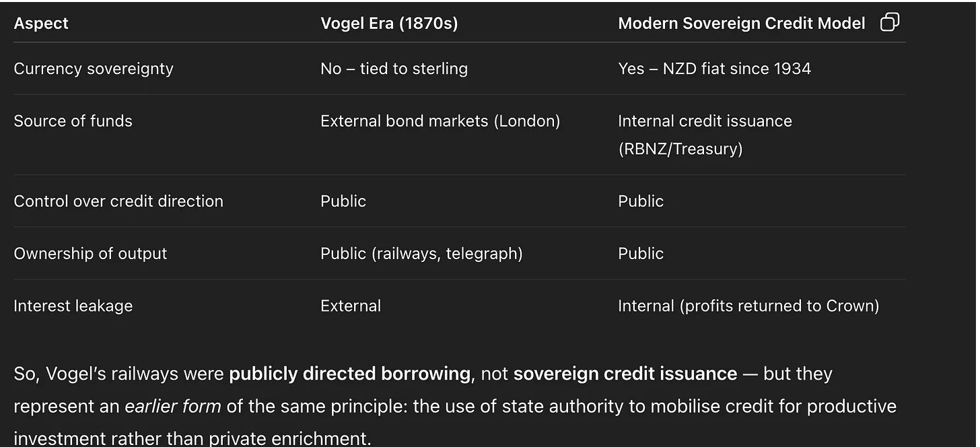Screen dimensions: 980x447
Task: Click the "Yes – NZD fiat since 1934" cell
Action: pyautogui.click(x=714, y=69)
